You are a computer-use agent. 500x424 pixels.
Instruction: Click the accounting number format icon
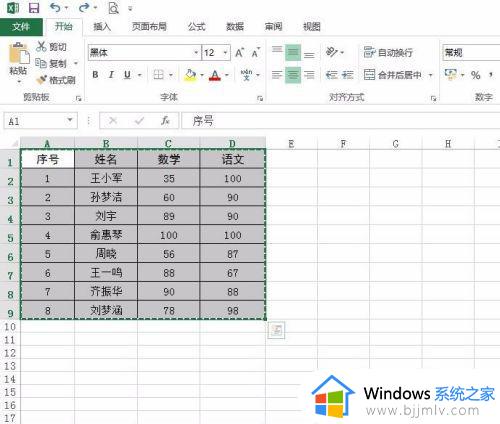click(451, 75)
